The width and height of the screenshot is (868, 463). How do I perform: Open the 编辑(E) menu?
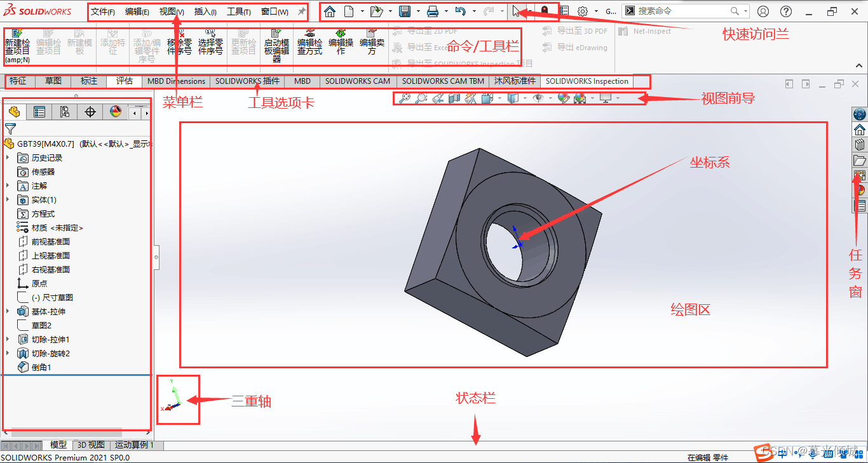137,11
